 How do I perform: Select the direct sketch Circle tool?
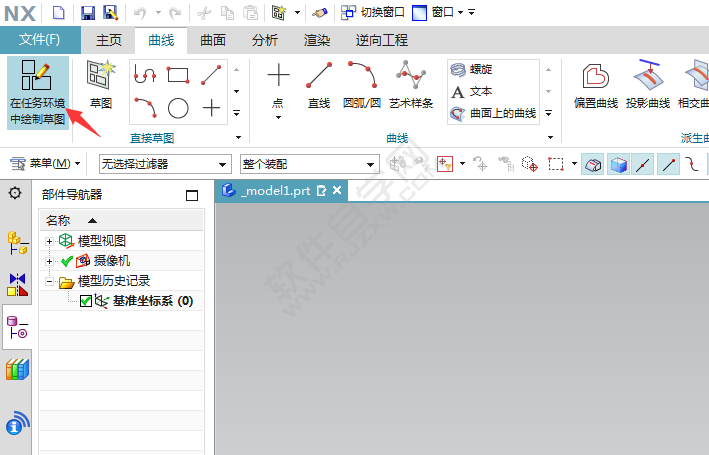tap(178, 109)
